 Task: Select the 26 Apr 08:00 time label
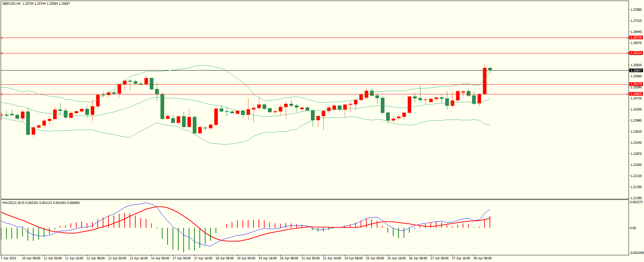pyautogui.click(x=418, y=258)
